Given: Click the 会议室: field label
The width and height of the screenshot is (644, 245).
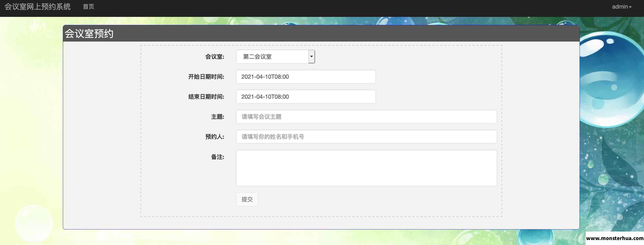Looking at the screenshot, I should (x=215, y=57).
